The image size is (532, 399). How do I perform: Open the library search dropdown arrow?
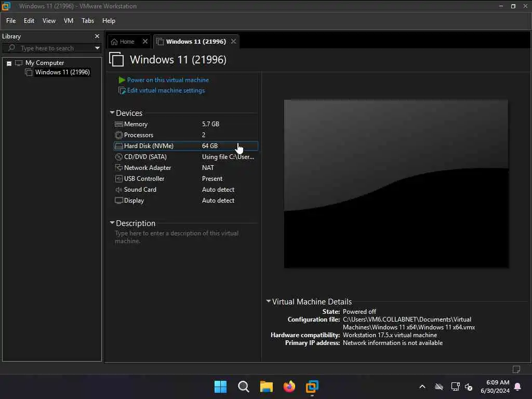click(x=97, y=48)
